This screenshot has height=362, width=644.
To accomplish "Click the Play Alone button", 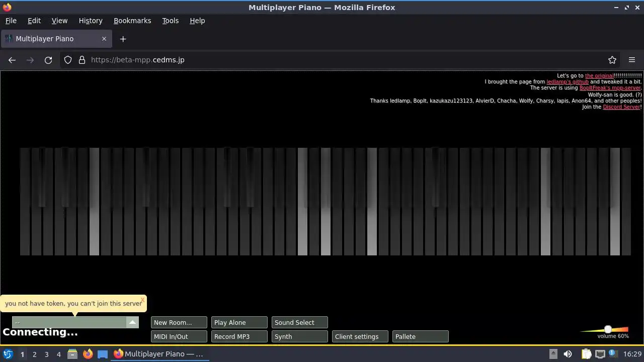I will (x=239, y=322).
